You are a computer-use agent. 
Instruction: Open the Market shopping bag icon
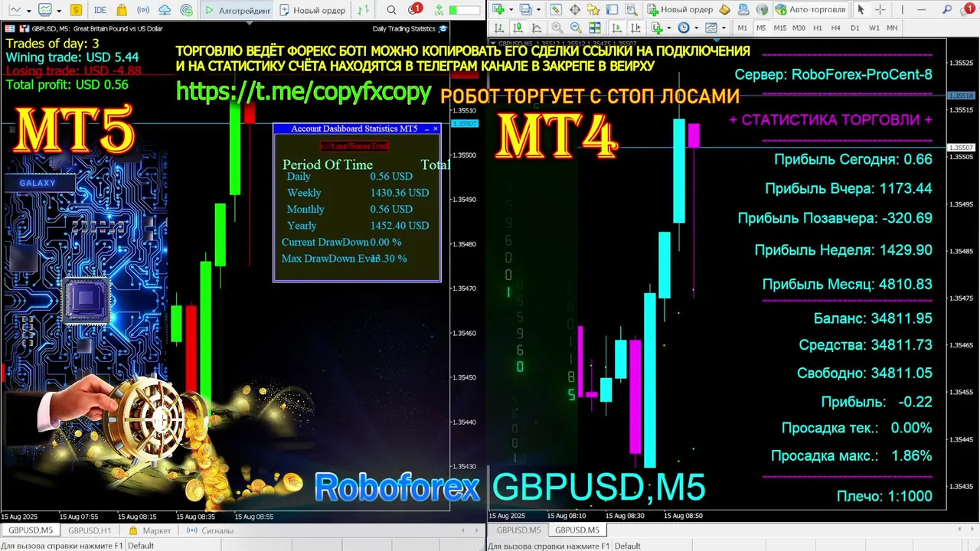tap(122, 10)
